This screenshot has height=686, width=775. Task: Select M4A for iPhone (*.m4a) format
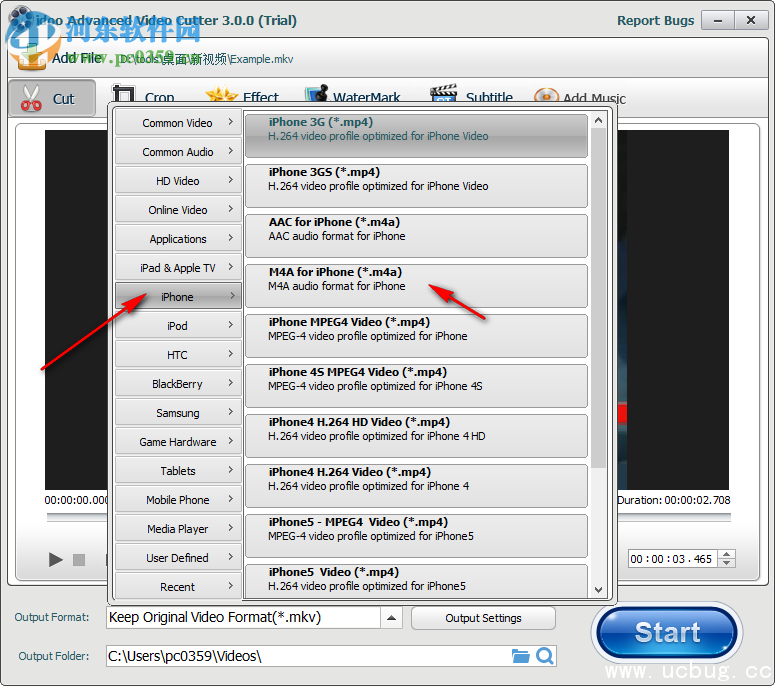tap(416, 286)
